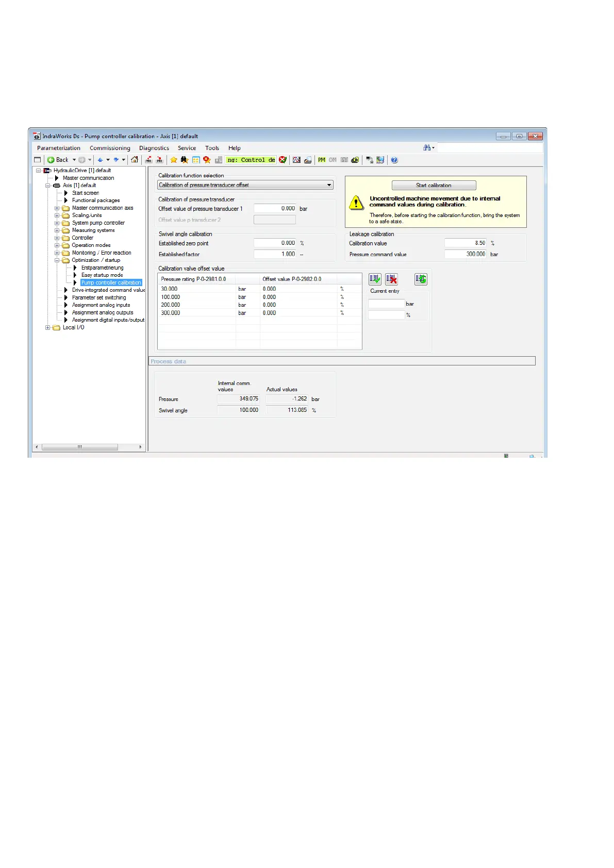Click the yellow star favorites icon
This screenshot has width=614, height=868.
click(x=174, y=160)
